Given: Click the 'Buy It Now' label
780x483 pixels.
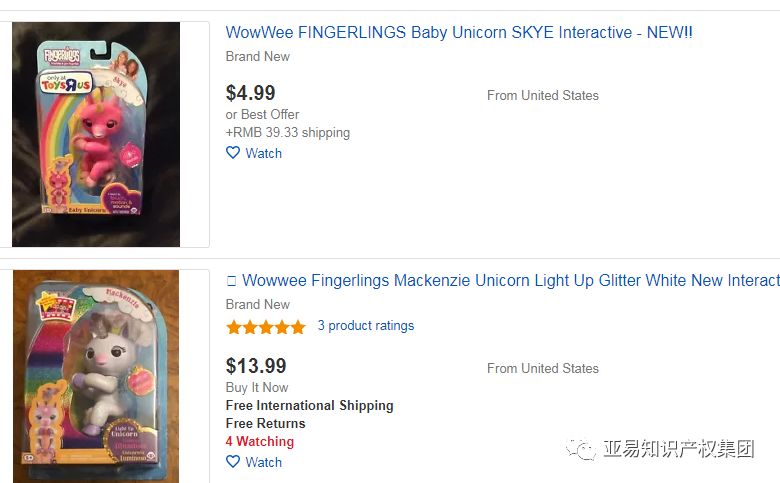Looking at the screenshot, I should 257,387.
